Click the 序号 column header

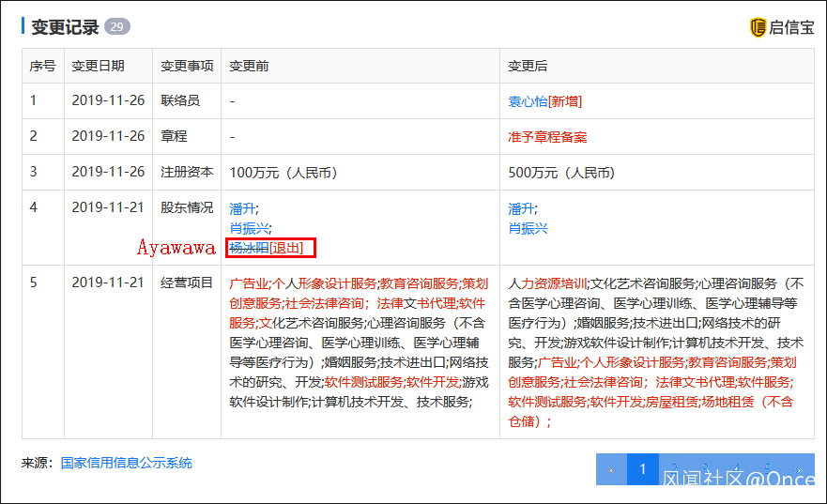point(43,66)
